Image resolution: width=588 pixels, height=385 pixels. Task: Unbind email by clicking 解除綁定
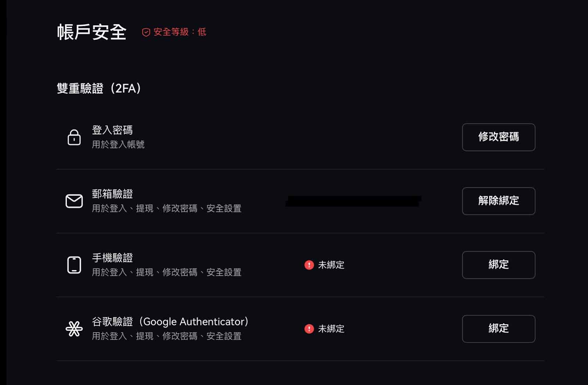498,201
